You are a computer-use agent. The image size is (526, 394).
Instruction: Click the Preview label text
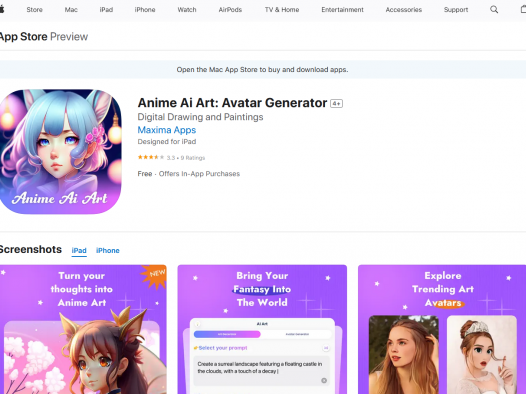tap(69, 37)
